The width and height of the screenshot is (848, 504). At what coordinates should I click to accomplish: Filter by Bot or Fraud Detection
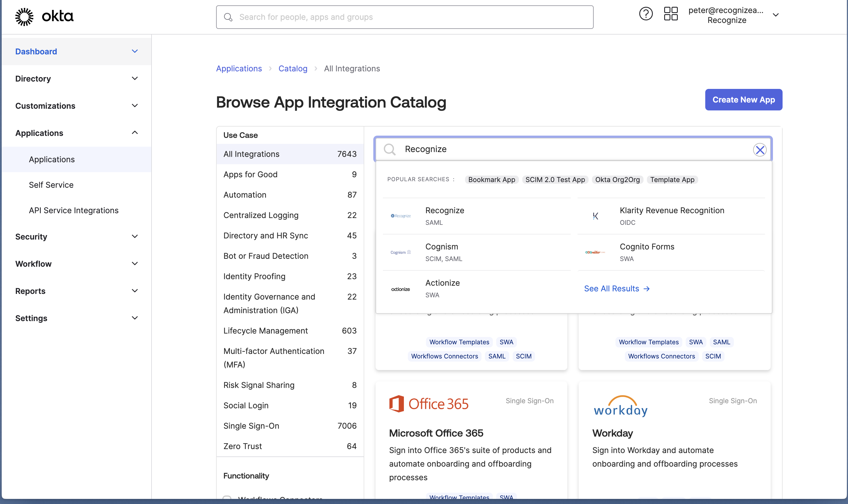[x=290, y=256]
